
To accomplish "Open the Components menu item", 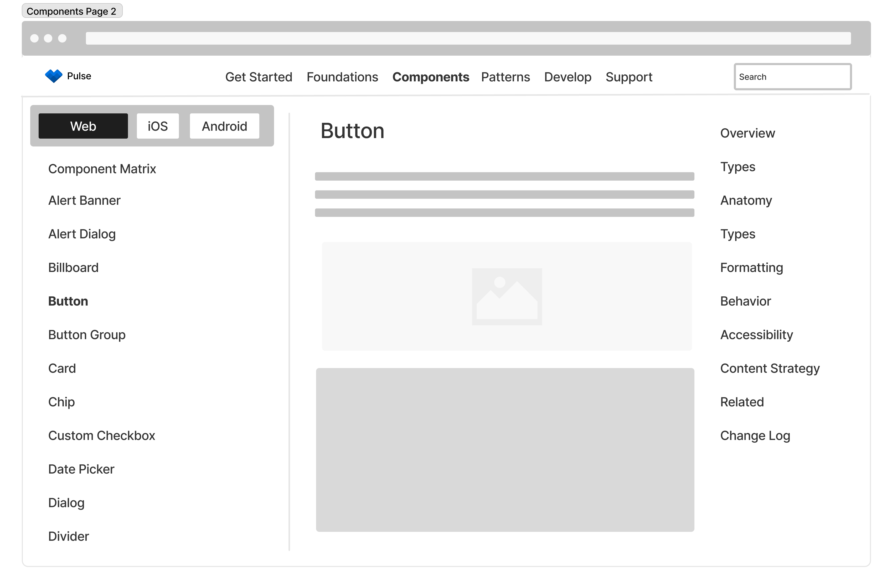I will point(431,77).
